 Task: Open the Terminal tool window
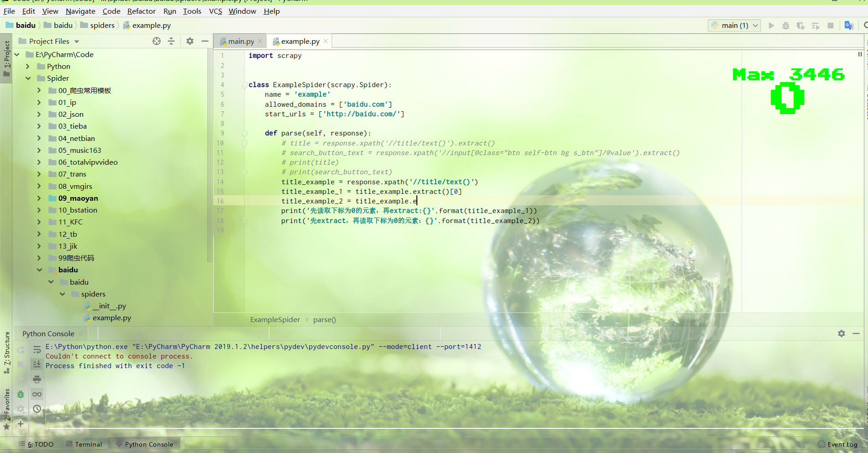[x=84, y=444]
